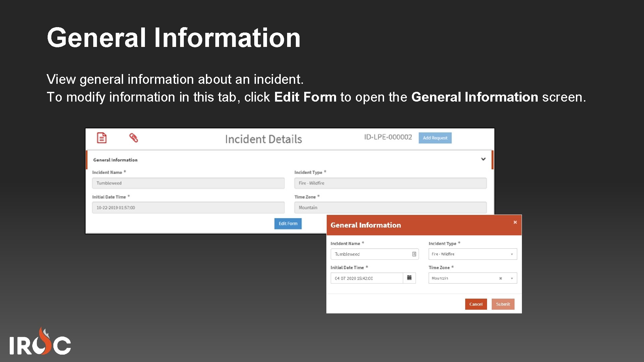Screen dimensions: 644x362
Task: Click the paperclip attachments icon
Action: click(133, 138)
